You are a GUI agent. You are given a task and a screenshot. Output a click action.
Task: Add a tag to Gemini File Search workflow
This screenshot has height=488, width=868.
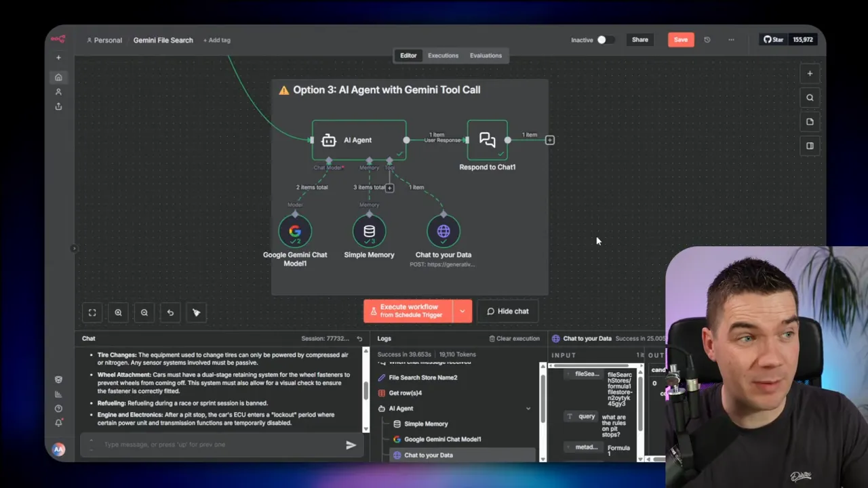click(216, 40)
